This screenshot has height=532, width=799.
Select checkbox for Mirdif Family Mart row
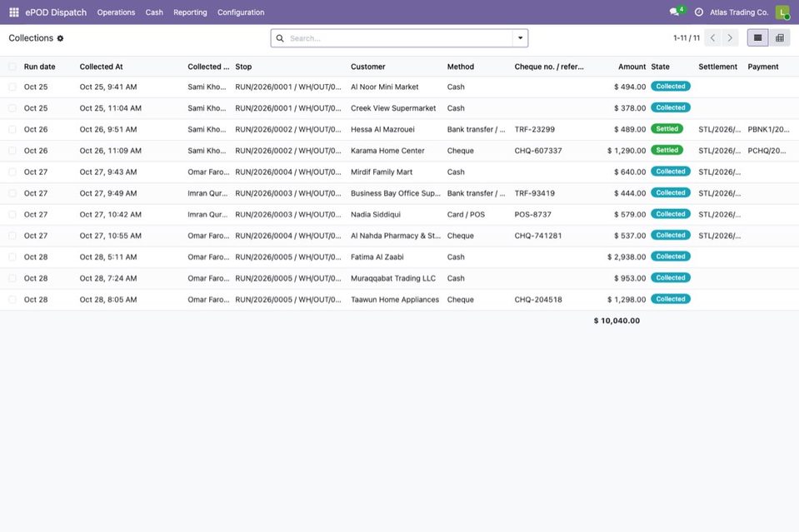click(12, 172)
